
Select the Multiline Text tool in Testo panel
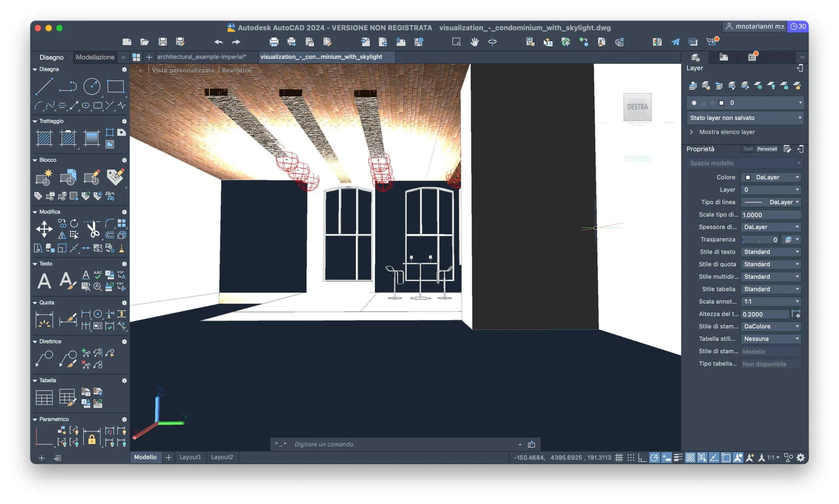point(45,280)
